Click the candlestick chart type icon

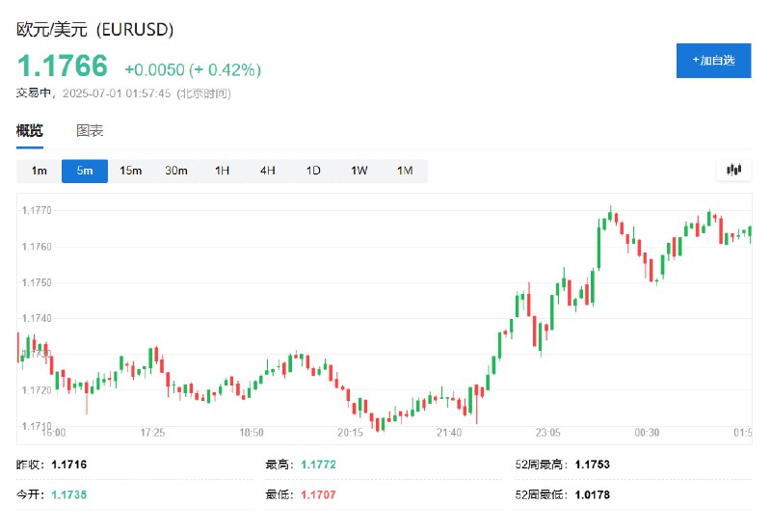click(x=733, y=171)
